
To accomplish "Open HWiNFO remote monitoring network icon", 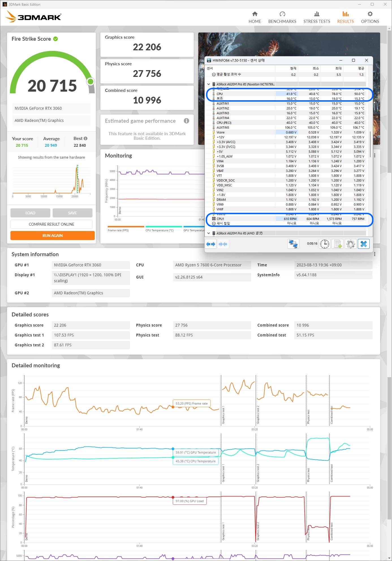I will pyautogui.click(x=293, y=244).
